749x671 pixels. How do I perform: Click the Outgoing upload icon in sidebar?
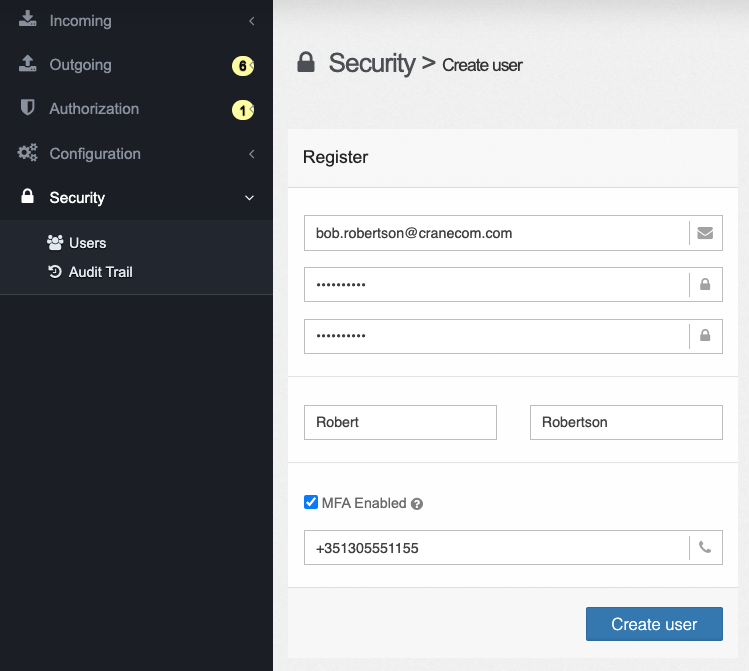click(x=28, y=63)
